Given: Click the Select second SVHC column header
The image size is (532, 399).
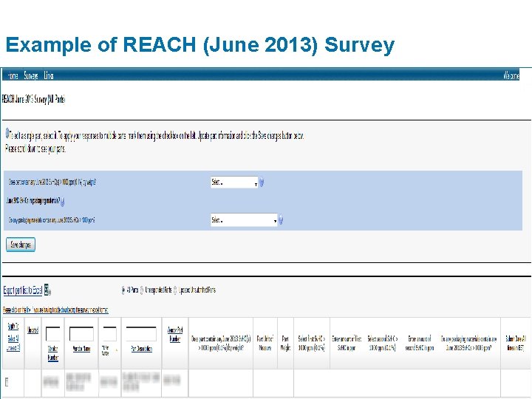Looking at the screenshot, I should pyautogui.click(x=383, y=343).
